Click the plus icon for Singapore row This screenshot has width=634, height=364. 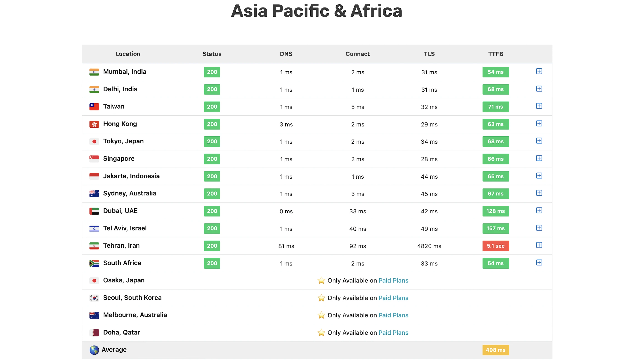(539, 158)
